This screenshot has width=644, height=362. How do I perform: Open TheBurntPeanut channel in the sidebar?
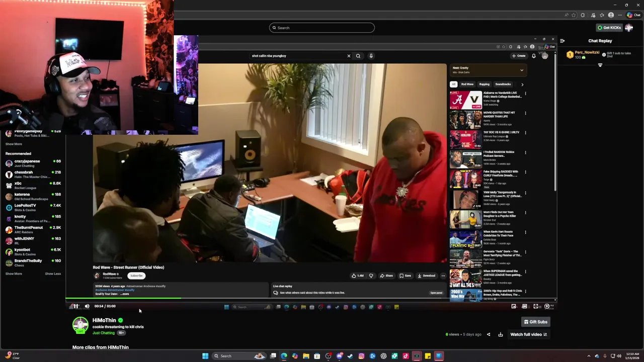(x=33, y=229)
